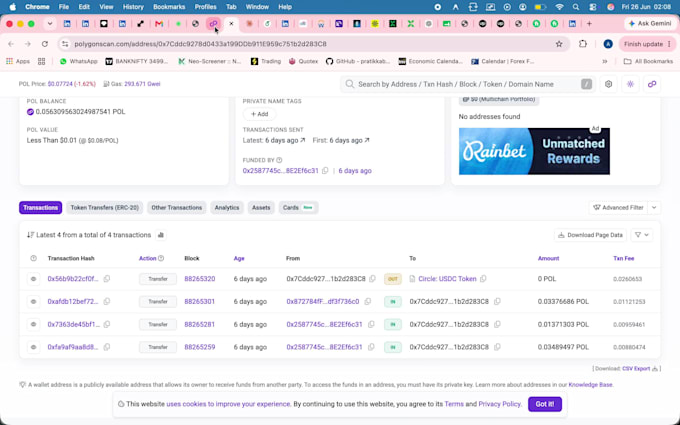Screen dimensions: 680x425
Task: Copy Circle: USDC Token address
Action: pyautogui.click(x=483, y=279)
